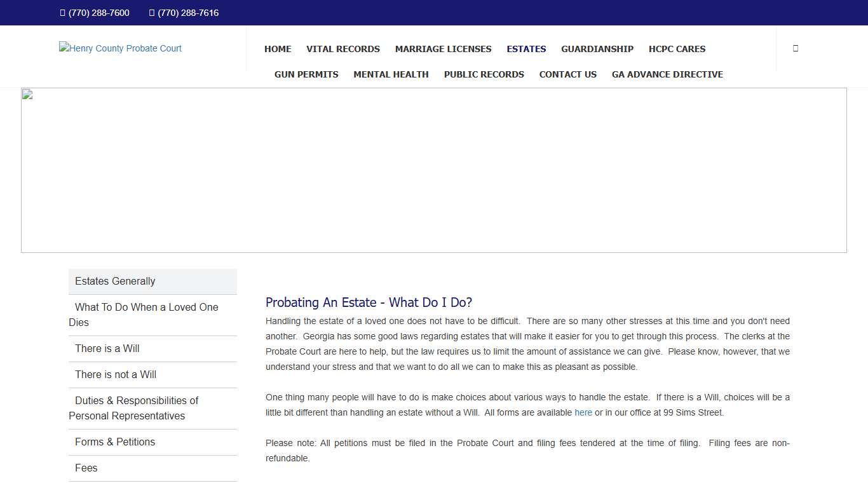Click the Henry County Probate Court logo

coord(120,48)
